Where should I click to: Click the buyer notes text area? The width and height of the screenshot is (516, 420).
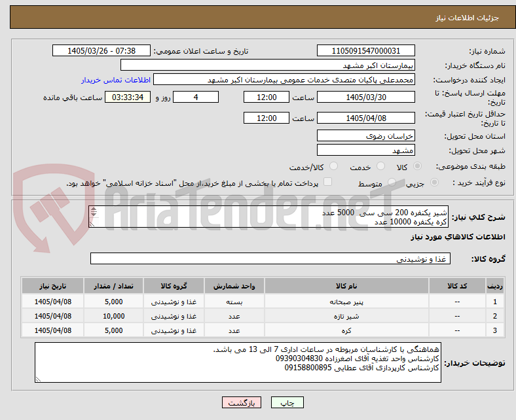click(238, 362)
